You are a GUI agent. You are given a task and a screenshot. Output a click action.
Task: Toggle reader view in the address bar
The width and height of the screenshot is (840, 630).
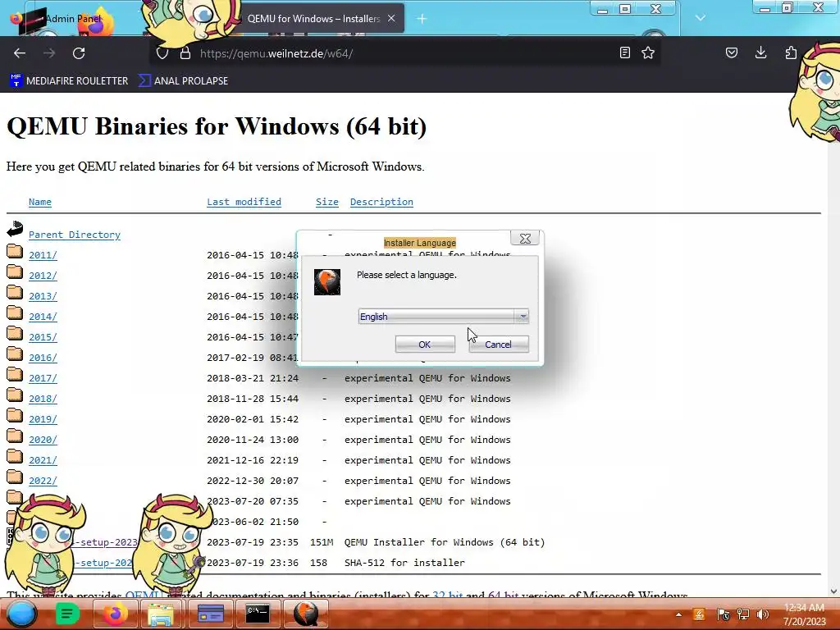tap(624, 52)
